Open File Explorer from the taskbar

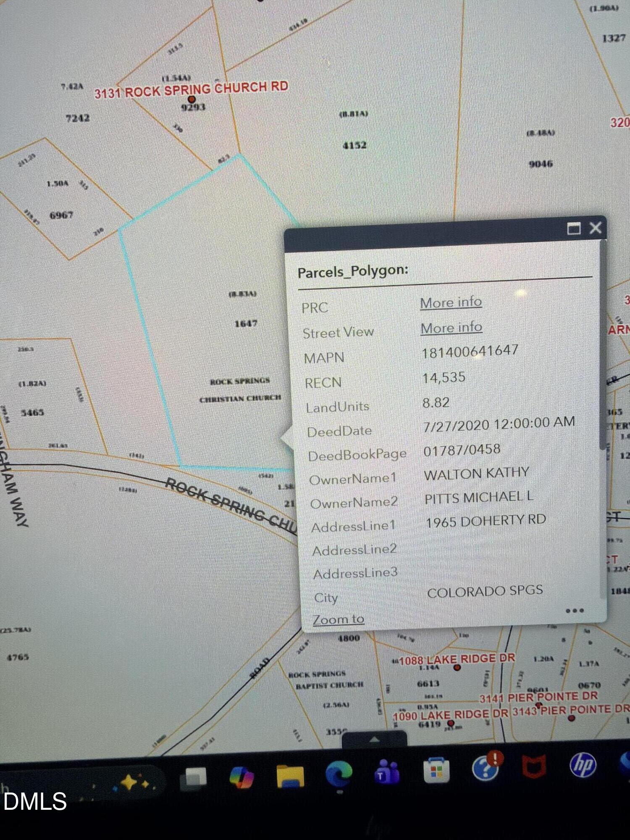(290, 776)
